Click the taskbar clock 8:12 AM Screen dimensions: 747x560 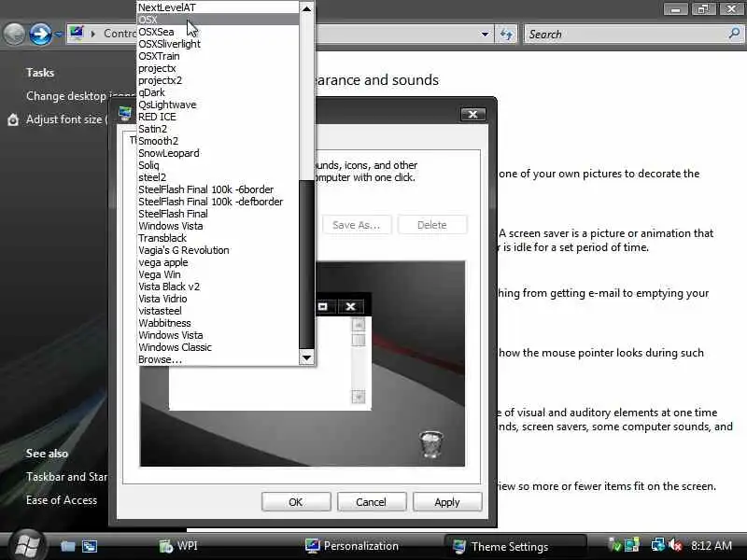[x=712, y=545]
